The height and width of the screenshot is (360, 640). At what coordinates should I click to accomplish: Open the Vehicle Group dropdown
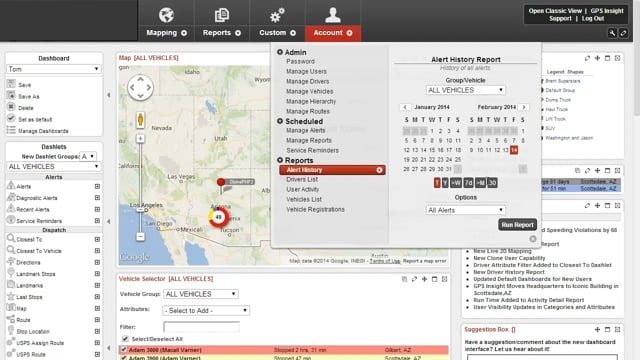201,294
